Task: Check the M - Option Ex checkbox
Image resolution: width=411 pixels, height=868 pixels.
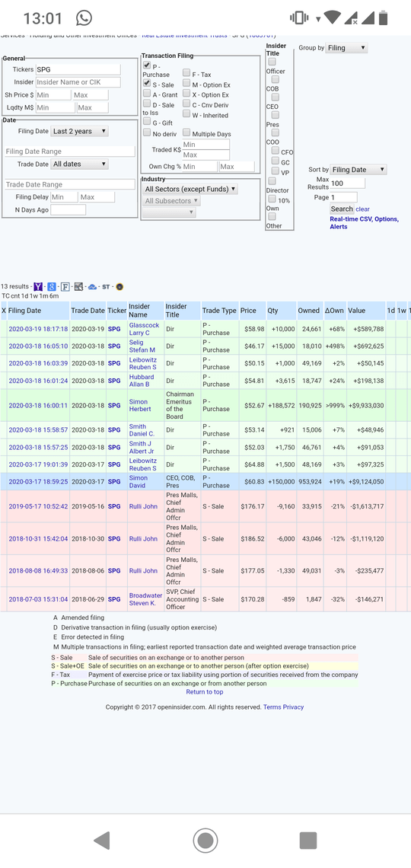Action: tap(186, 83)
